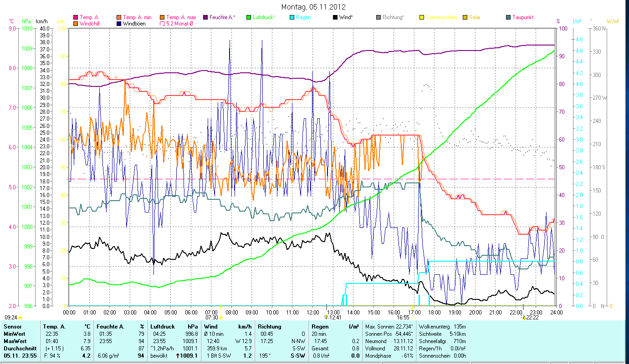Screen dimensions: 629x364
Task: Click the orange Windchill legend swatch
Action: click(76, 23)
